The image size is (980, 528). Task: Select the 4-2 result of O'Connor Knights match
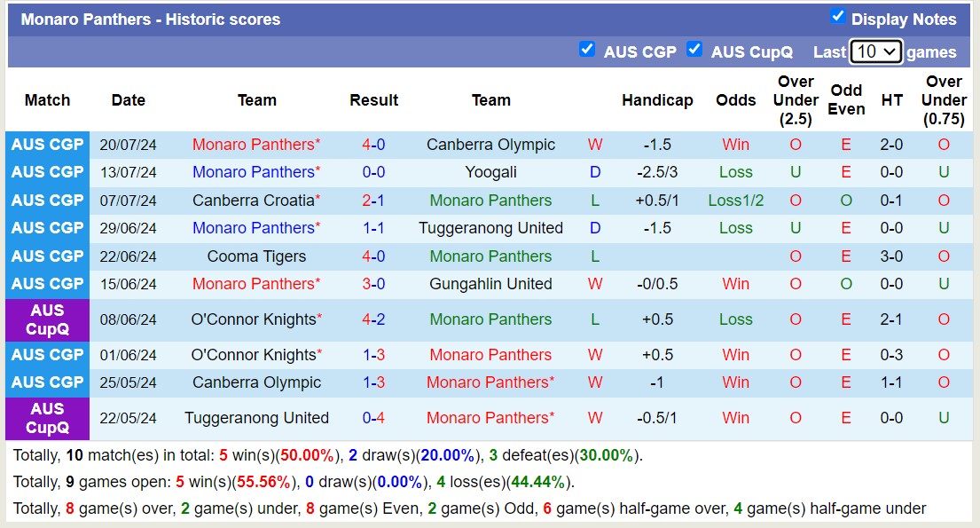click(x=373, y=319)
